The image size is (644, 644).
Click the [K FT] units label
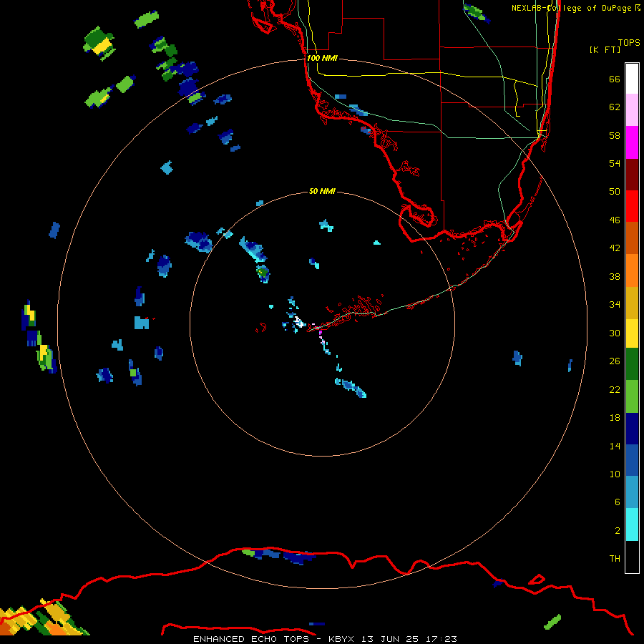click(x=605, y=49)
